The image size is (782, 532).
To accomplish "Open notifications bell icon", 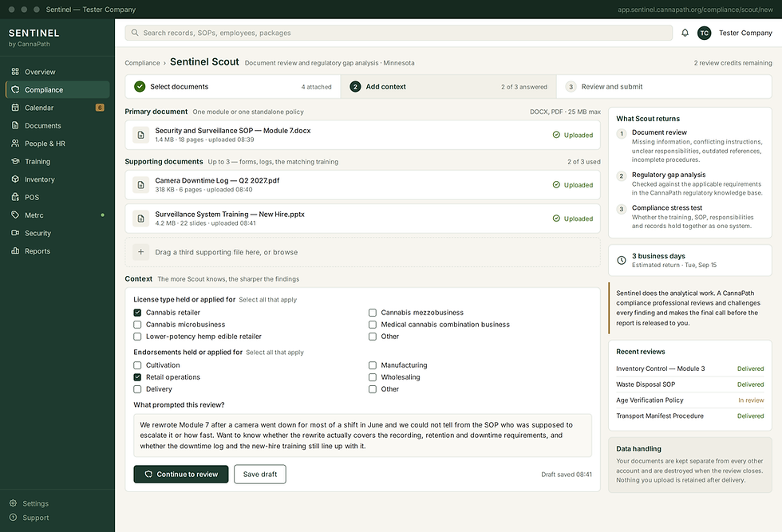I will (x=685, y=33).
